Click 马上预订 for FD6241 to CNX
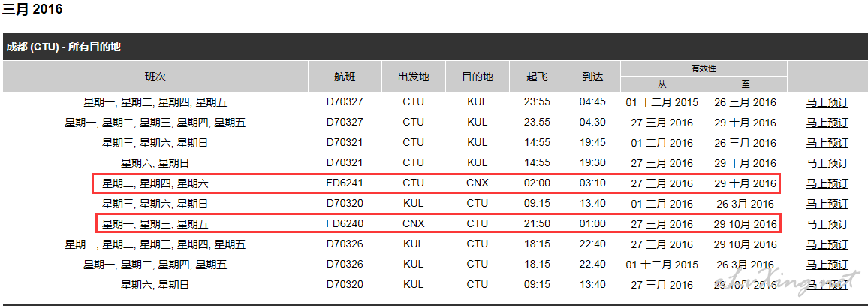Image resolution: width=868 pixels, height=306 pixels. (x=827, y=183)
